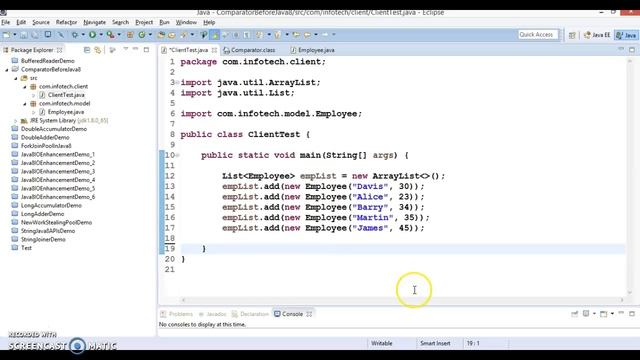Expand the JRE System Library node
640x360 pixels.
(16, 121)
